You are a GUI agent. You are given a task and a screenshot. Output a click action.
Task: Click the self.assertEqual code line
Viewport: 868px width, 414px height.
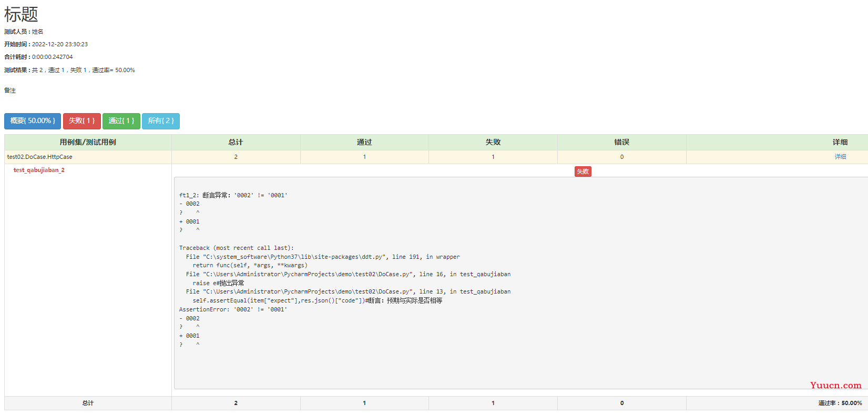318,300
